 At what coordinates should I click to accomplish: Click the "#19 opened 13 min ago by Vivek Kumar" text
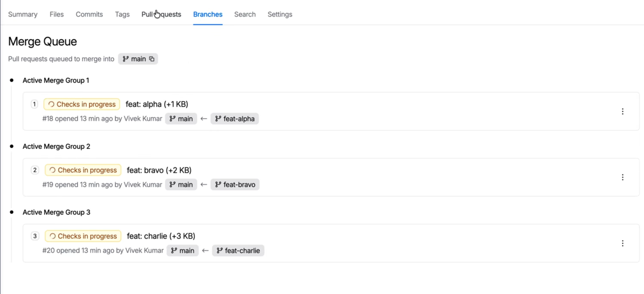click(102, 185)
